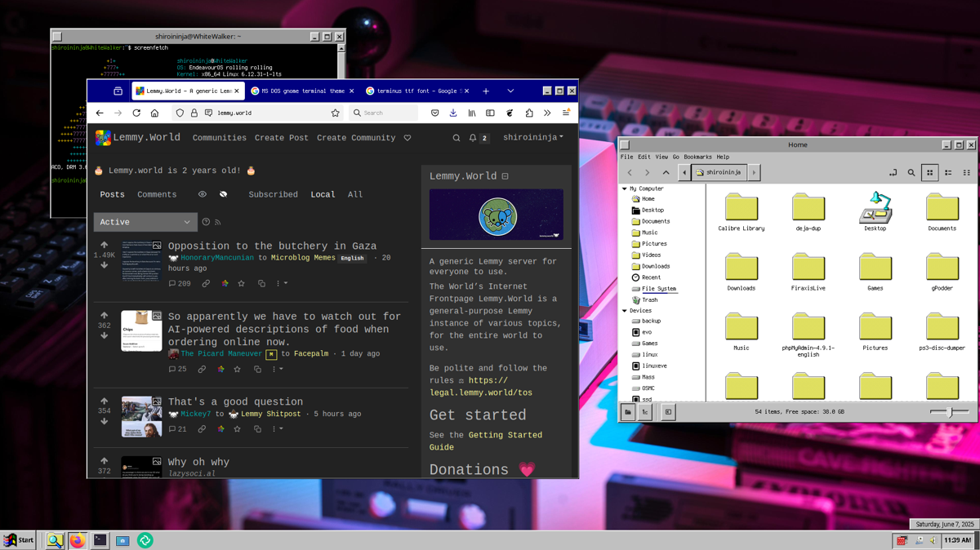Open the Active sort dropdown
This screenshot has width=980, height=550.
point(145,222)
